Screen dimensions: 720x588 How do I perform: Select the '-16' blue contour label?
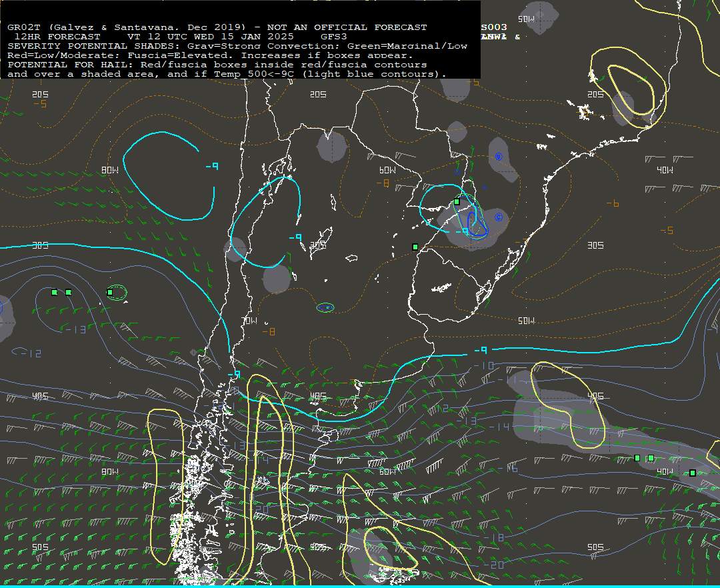point(508,468)
